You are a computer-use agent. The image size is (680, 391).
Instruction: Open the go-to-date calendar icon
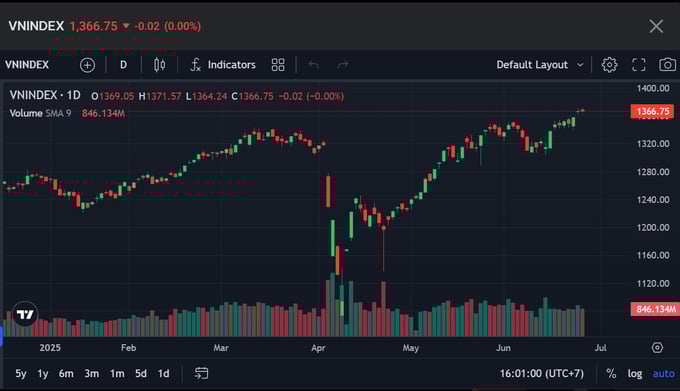pyautogui.click(x=201, y=373)
